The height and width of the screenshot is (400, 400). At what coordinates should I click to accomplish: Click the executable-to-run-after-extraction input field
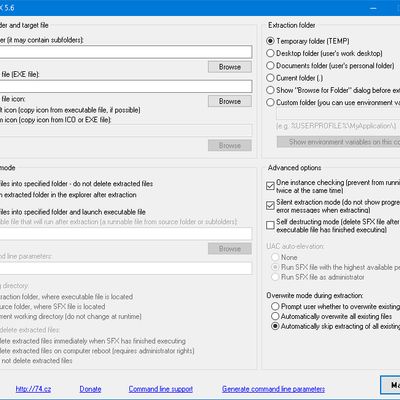pyautogui.click(x=126, y=234)
